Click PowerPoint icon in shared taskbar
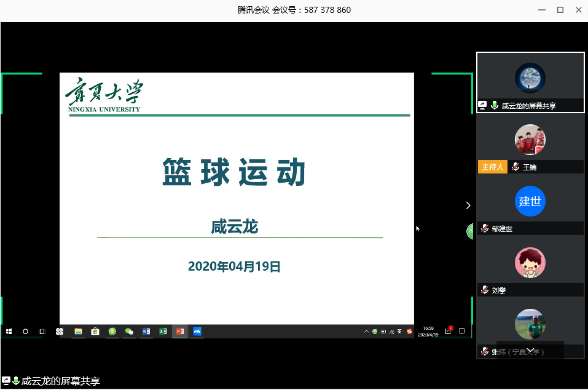The image size is (588, 390). point(180,332)
